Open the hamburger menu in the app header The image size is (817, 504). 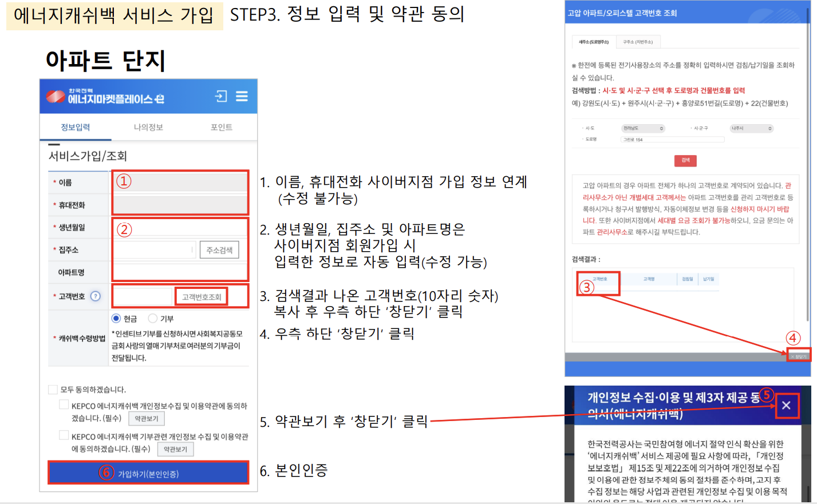pyautogui.click(x=242, y=96)
